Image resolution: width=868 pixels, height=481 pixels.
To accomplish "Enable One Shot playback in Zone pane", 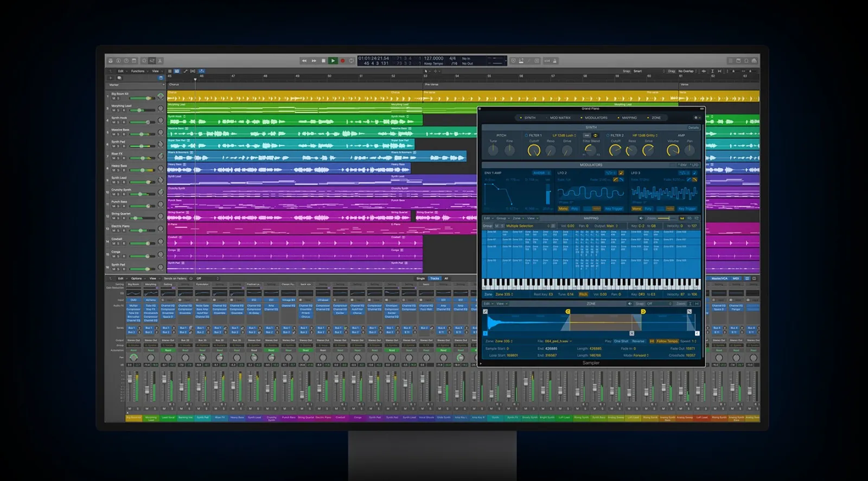I will coord(621,341).
